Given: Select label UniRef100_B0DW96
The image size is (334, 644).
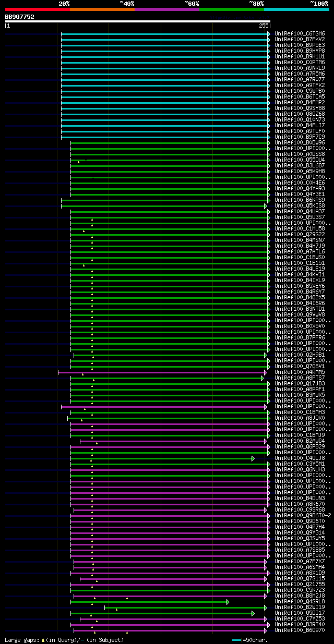Looking at the screenshot, I should [300, 142].
